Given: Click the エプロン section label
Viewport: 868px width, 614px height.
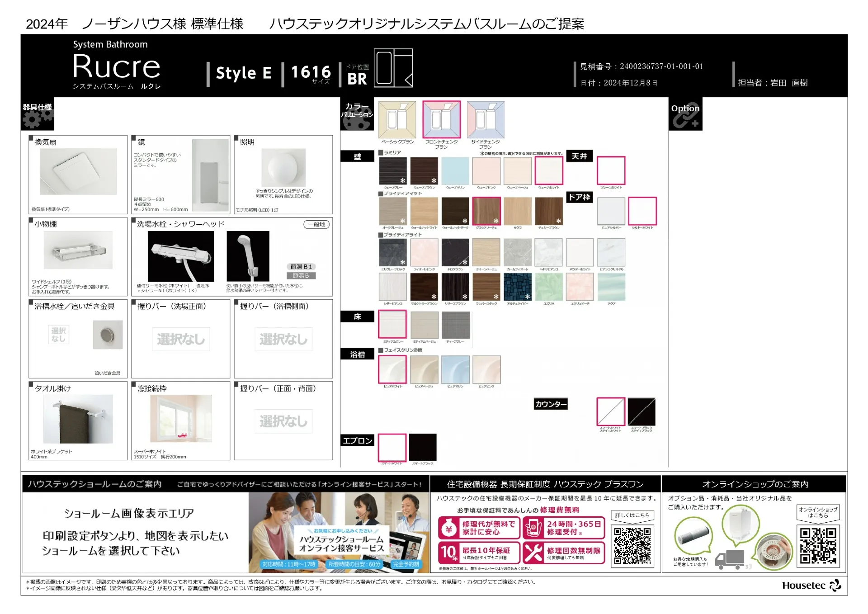Looking at the screenshot, I should (x=357, y=440).
